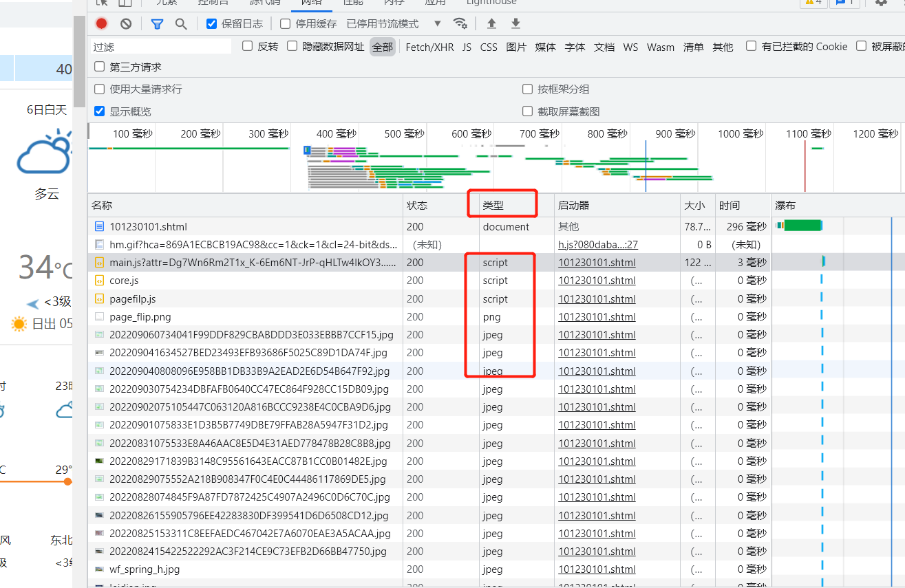
Task: Enable 停用缓存 checkbox
Action: click(285, 23)
